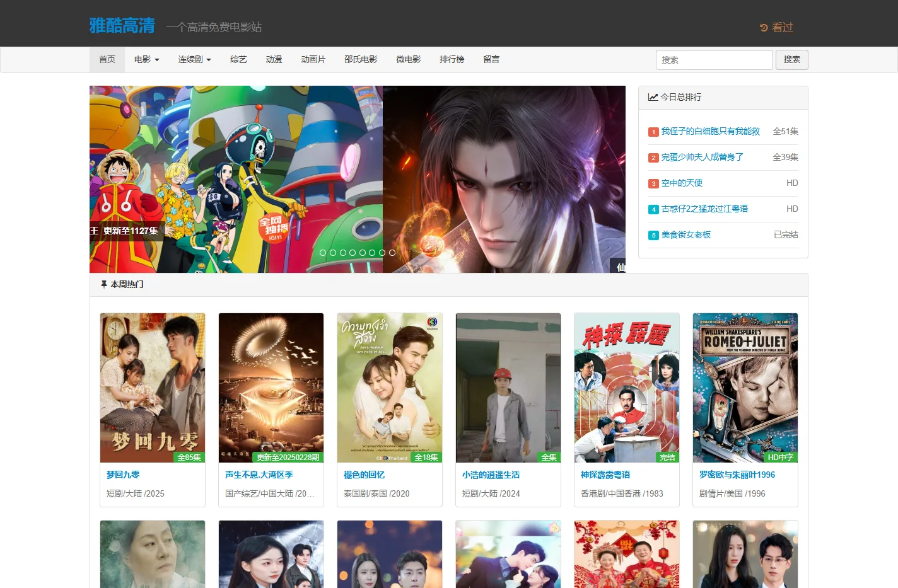Select the third carousel indicator dot
The height and width of the screenshot is (588, 898).
pyautogui.click(x=342, y=253)
